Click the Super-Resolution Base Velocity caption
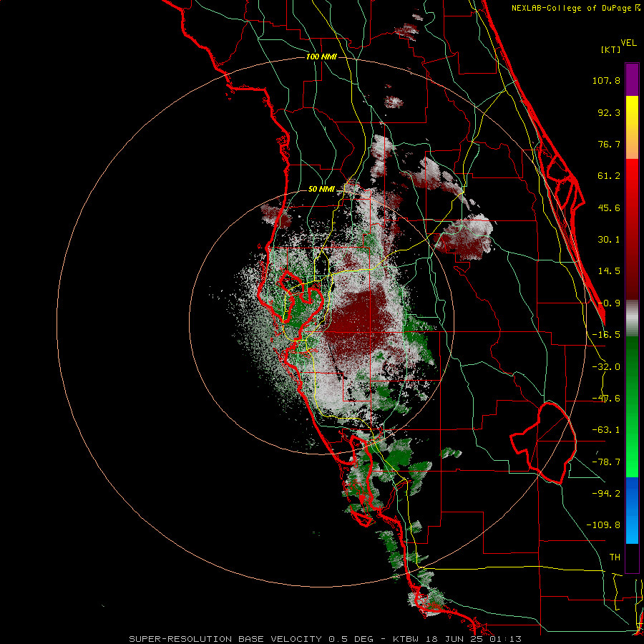This screenshot has height=644, width=644. coord(326,639)
